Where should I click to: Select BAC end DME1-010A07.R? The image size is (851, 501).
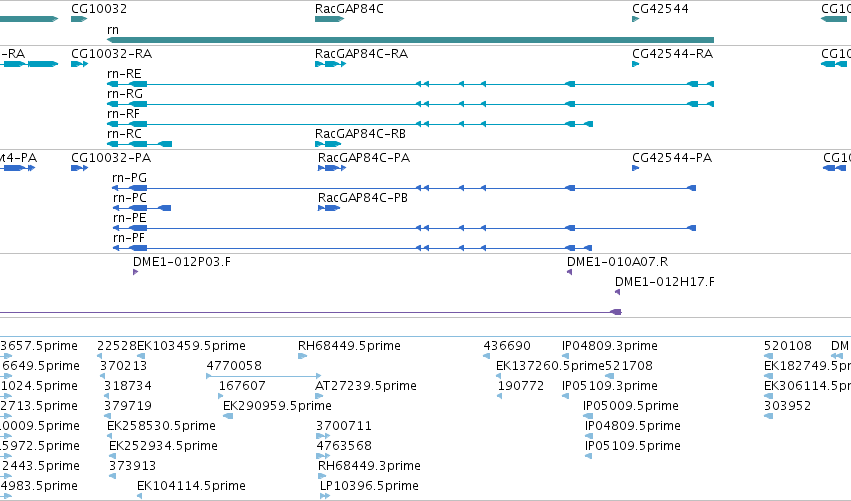(x=617, y=262)
